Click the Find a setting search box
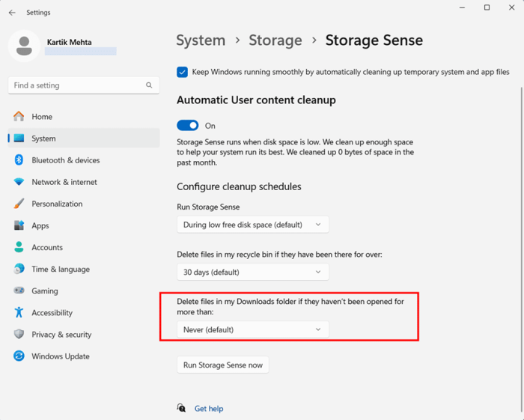The width and height of the screenshot is (524, 420). tap(84, 85)
